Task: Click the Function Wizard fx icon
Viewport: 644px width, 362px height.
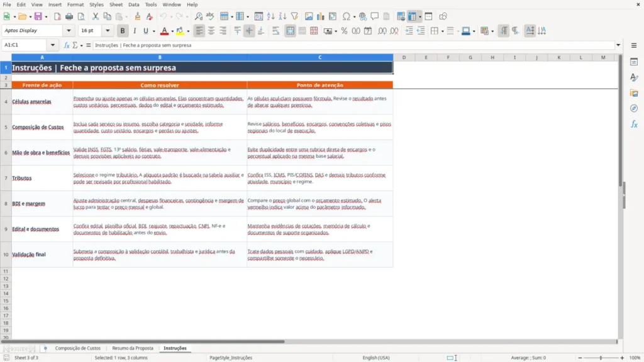Action: 67,45
